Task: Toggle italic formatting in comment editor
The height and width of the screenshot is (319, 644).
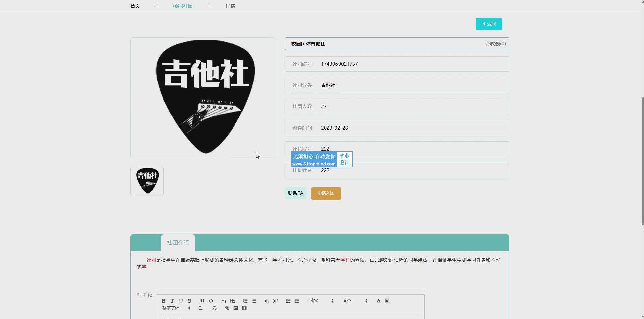Action: click(172, 301)
